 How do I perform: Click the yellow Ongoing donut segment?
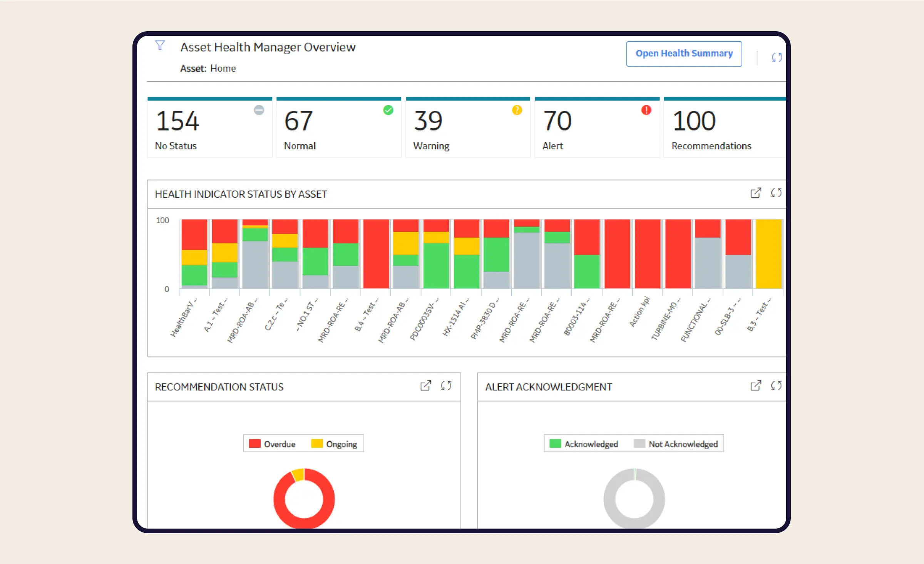[x=298, y=475]
